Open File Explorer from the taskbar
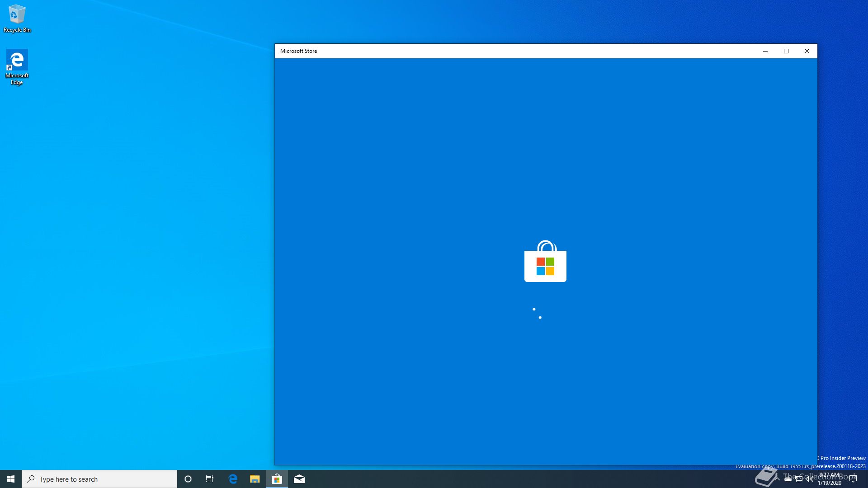The width and height of the screenshot is (868, 488). [255, 479]
